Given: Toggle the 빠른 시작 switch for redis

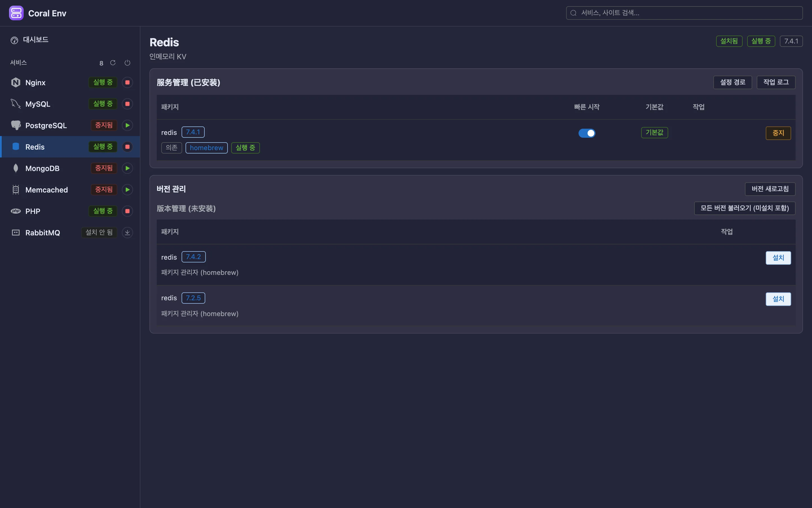Looking at the screenshot, I should (586, 133).
